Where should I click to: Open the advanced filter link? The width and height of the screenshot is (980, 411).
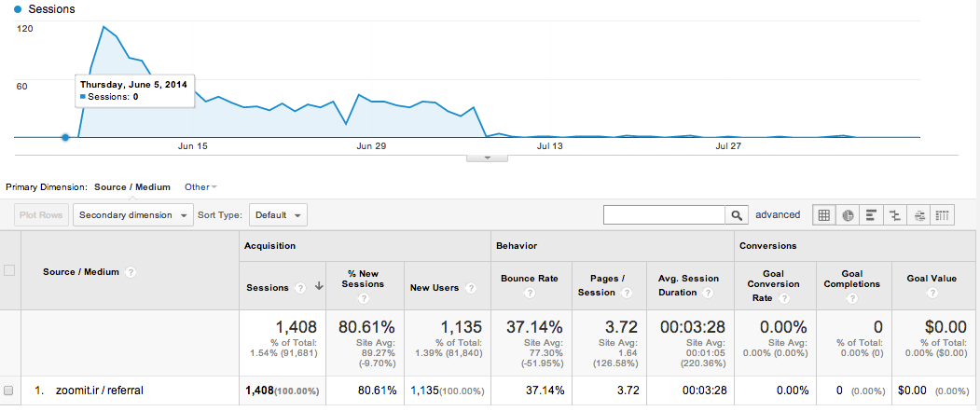coord(777,214)
